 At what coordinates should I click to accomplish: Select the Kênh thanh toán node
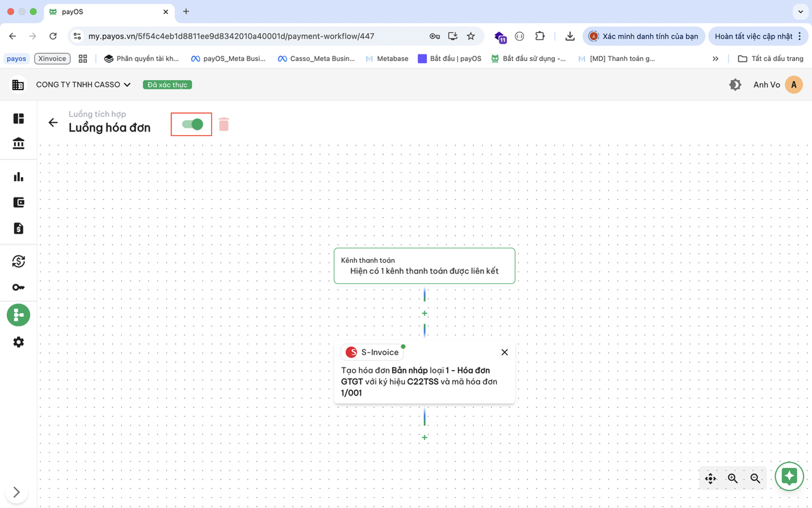point(424,265)
